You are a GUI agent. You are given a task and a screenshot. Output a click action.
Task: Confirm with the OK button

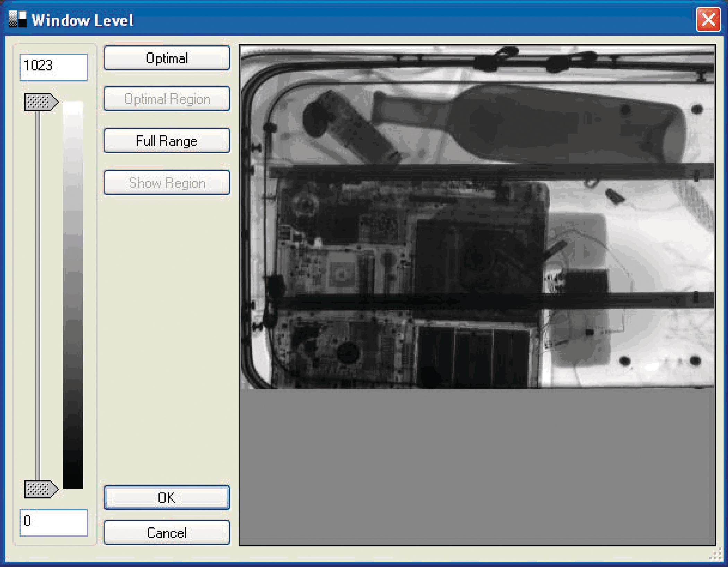[x=166, y=498]
